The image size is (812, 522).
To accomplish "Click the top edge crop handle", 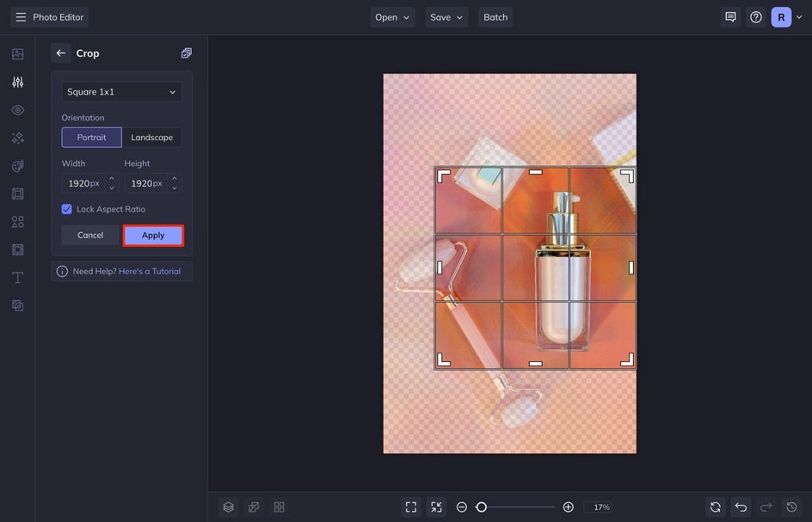I will (536, 172).
